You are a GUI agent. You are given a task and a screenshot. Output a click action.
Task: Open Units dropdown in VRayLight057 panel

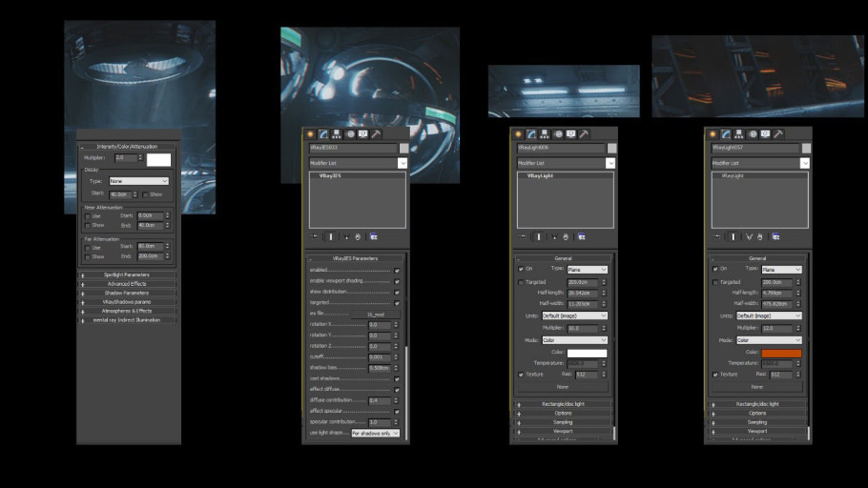pos(769,315)
